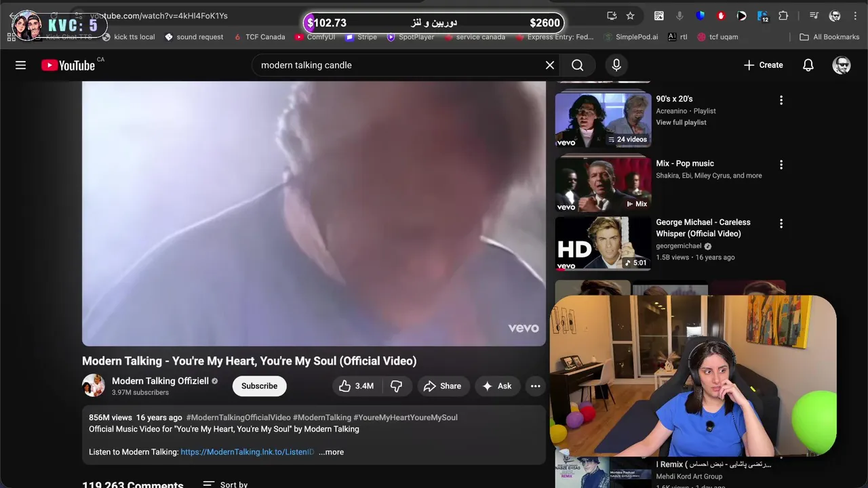Click the #ModernTalking hashtag

(x=322, y=418)
